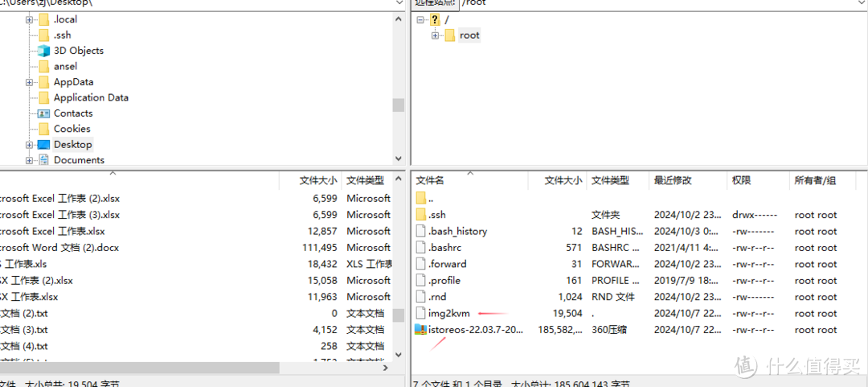
Task: Click the 19,504 size of img2kvm
Action: pyautogui.click(x=567, y=314)
